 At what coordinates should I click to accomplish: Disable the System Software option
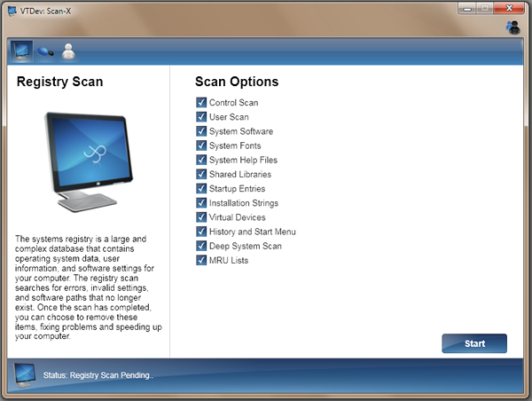[201, 131]
